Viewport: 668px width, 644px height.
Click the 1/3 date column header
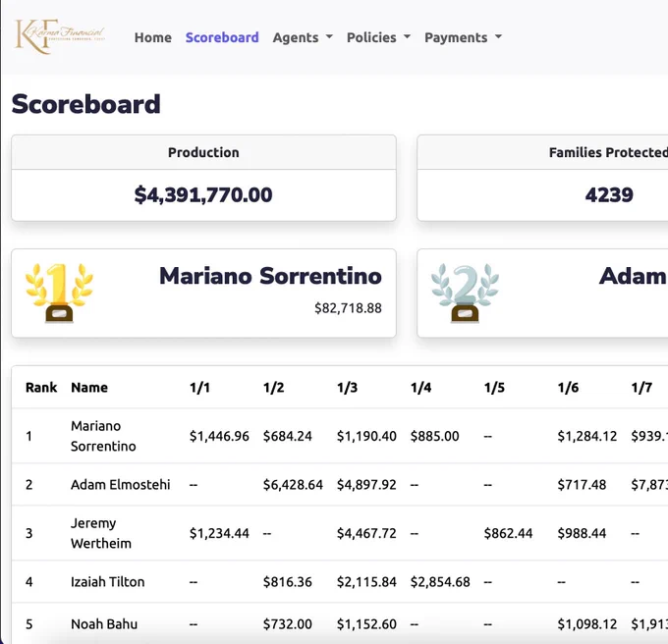point(347,388)
